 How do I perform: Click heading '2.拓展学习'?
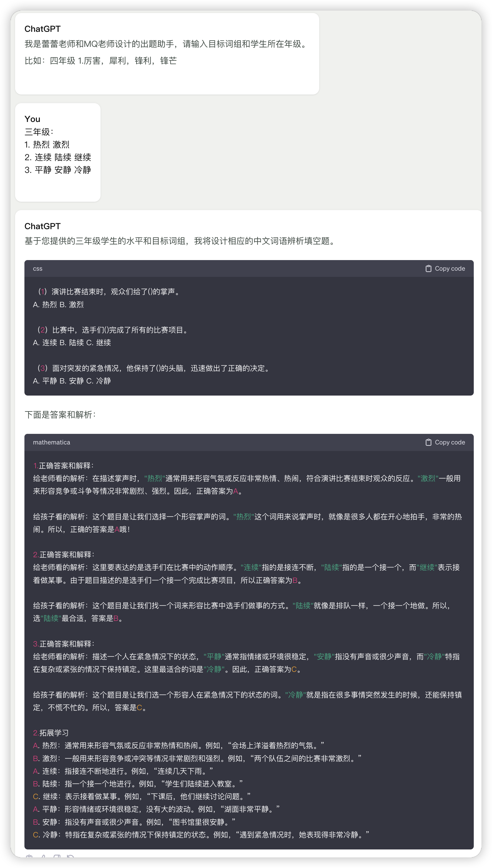pyautogui.click(x=51, y=733)
